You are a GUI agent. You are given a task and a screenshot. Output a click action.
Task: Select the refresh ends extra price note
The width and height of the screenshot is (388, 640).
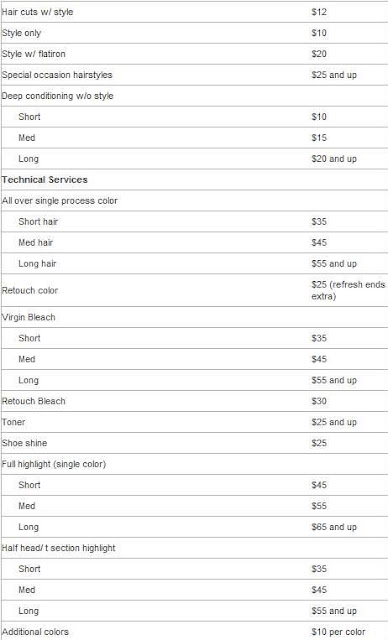(348, 290)
